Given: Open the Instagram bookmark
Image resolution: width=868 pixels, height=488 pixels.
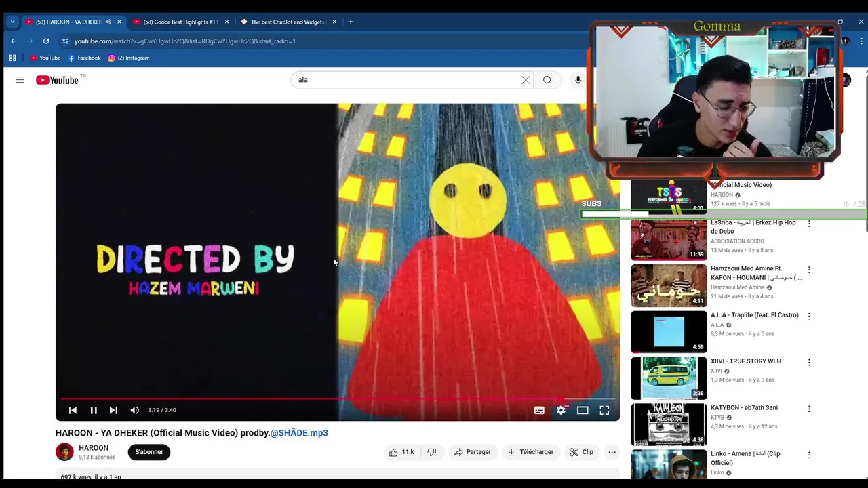Looking at the screenshot, I should (x=129, y=58).
